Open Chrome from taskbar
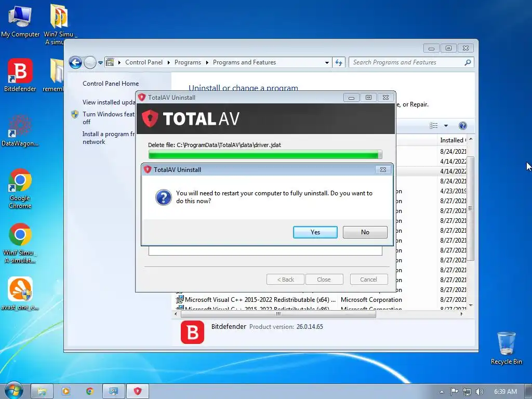Image resolution: width=532 pixels, height=399 pixels. pyautogui.click(x=89, y=392)
